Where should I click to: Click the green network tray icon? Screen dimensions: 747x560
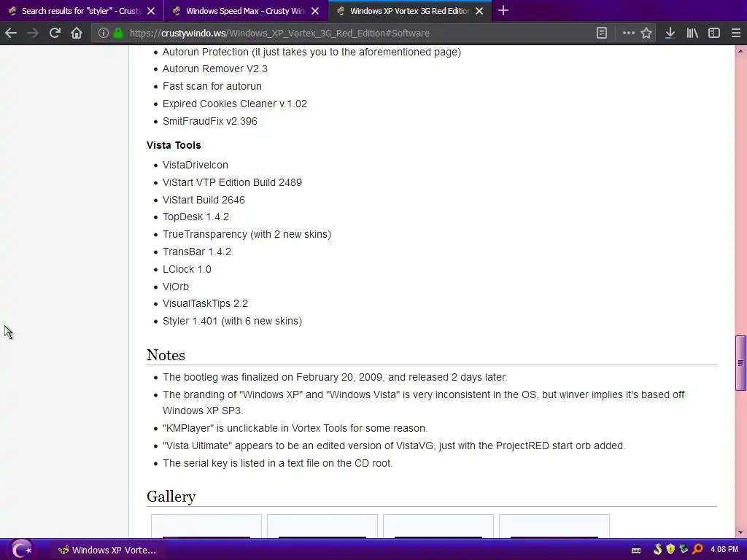[x=684, y=550]
